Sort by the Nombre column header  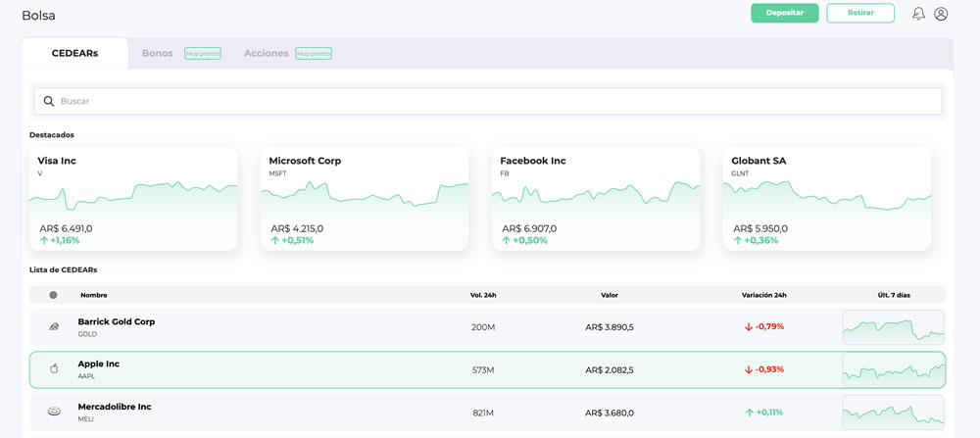(x=94, y=296)
